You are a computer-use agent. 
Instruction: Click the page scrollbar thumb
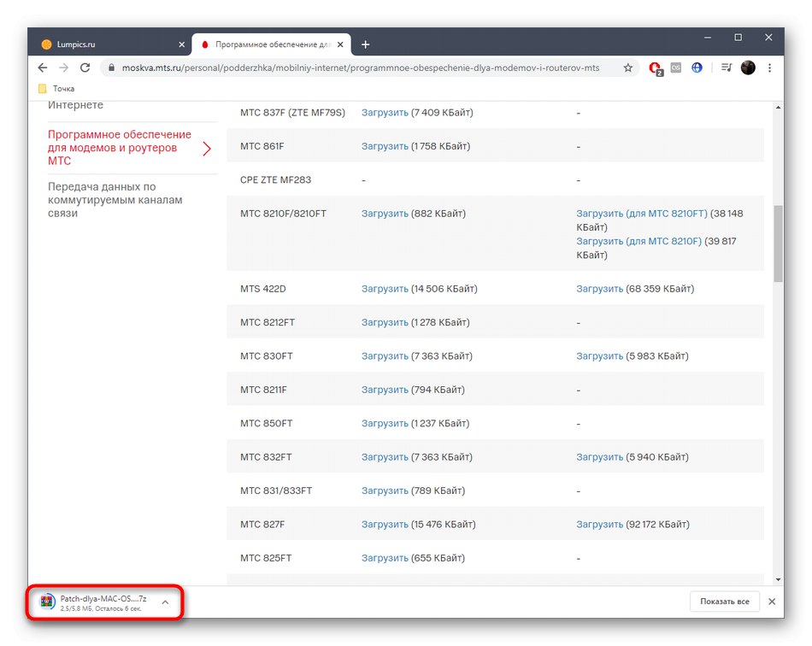pos(778,244)
